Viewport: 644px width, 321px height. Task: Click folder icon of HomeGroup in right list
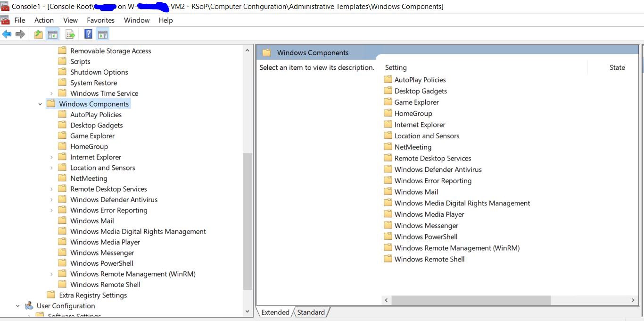coord(388,113)
